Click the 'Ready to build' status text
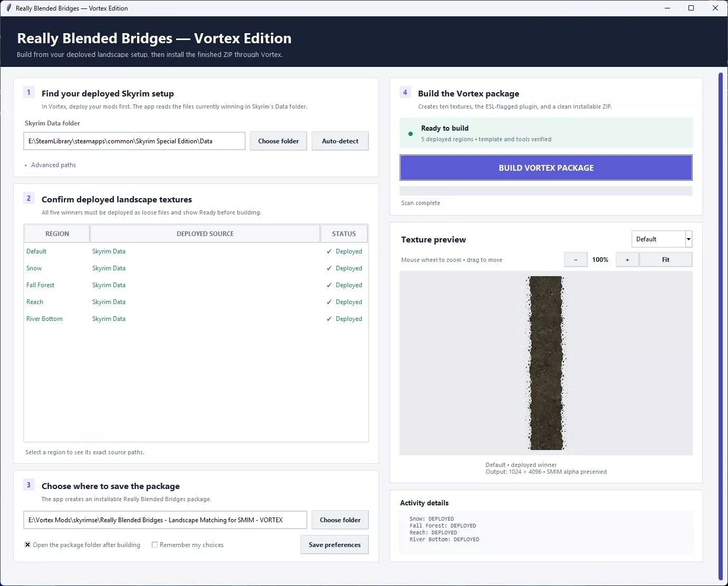 (445, 128)
